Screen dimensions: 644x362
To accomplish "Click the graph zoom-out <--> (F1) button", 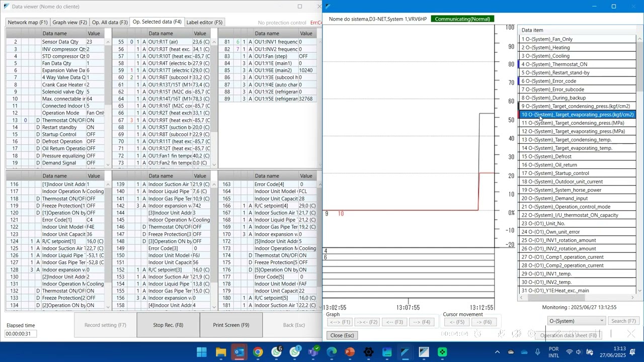I will coord(340,322).
